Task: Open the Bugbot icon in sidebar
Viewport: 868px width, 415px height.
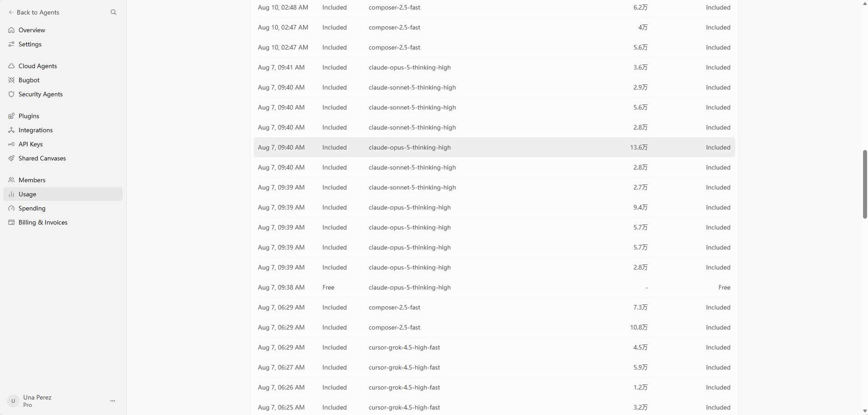Action: 11,80
